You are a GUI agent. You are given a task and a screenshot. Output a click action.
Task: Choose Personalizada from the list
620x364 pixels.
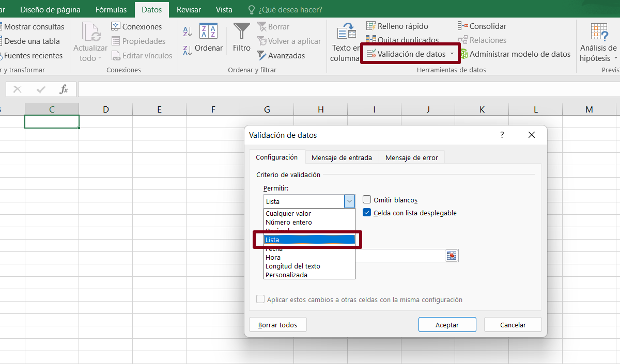pyautogui.click(x=309, y=275)
